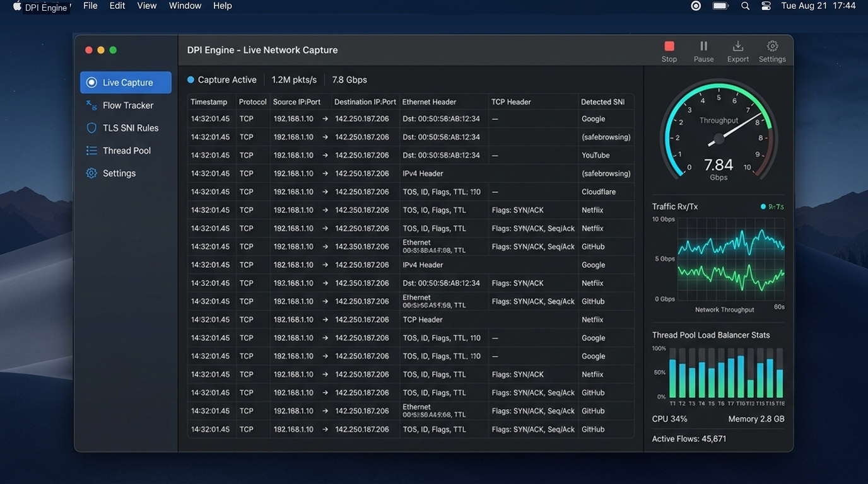Screen dimensions: 868x484
Task: Open the DPI Engine app menu
Action: pyautogui.click(x=47, y=8)
